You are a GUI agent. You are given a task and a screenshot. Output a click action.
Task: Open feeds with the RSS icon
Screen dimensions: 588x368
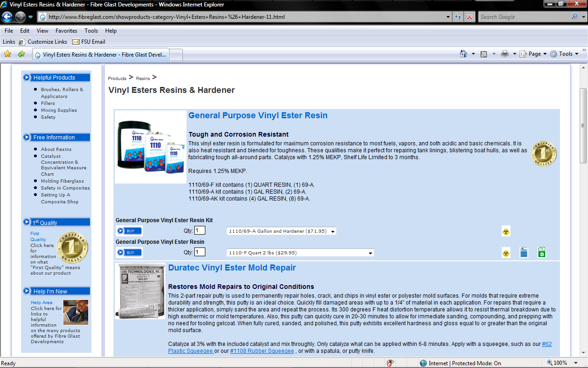pyautogui.click(x=484, y=54)
